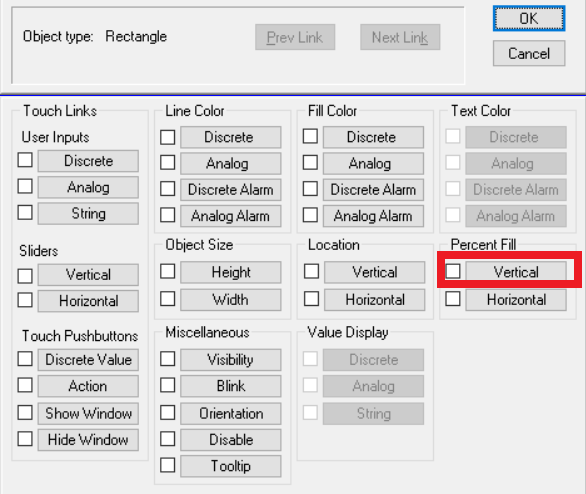Open Line Color Discrete link

pyautogui.click(x=231, y=137)
